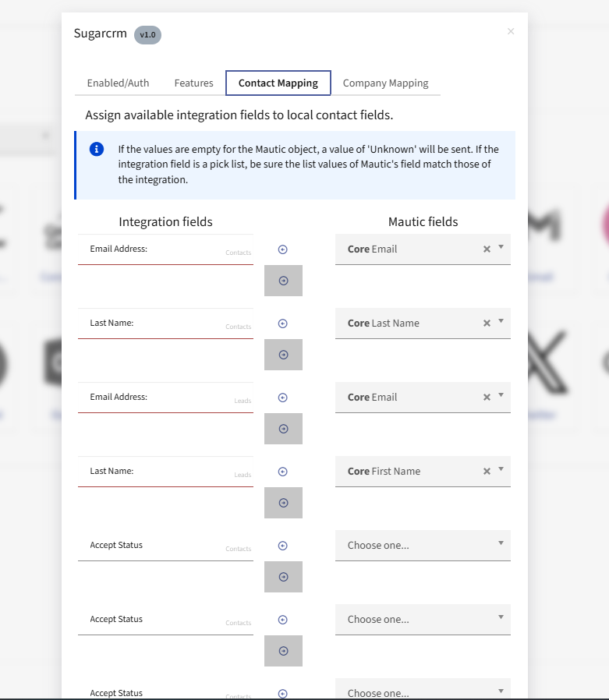Click the v1.0 version badge

point(148,35)
